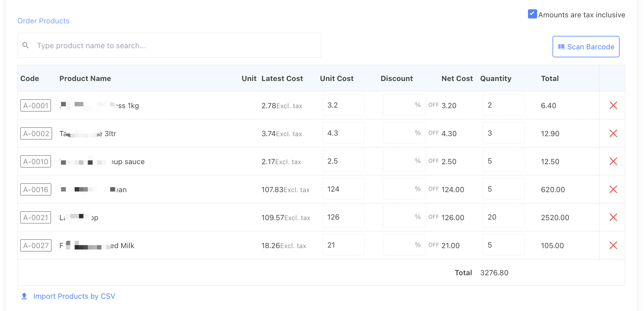
Task: Click quantity field for A-0027 Milk
Action: coord(503,245)
